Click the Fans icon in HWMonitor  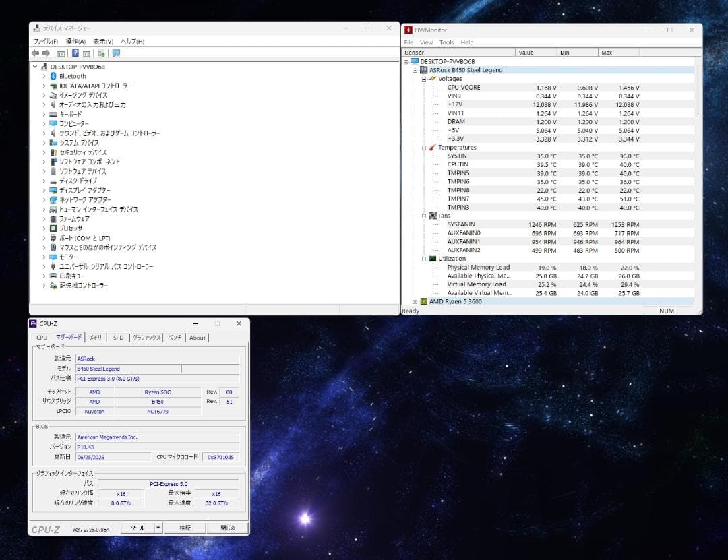pyautogui.click(x=433, y=216)
